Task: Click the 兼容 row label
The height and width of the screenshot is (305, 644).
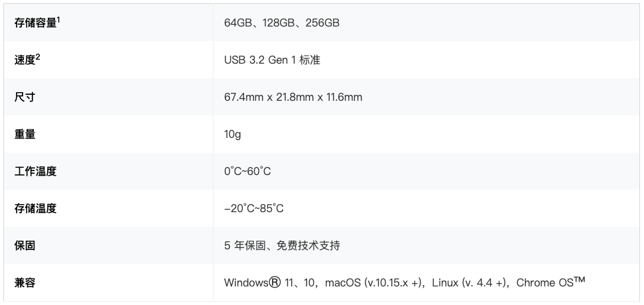Action: point(25,283)
